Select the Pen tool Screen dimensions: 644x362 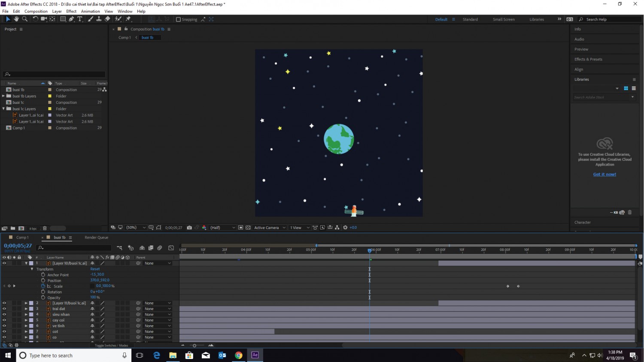coord(71,19)
